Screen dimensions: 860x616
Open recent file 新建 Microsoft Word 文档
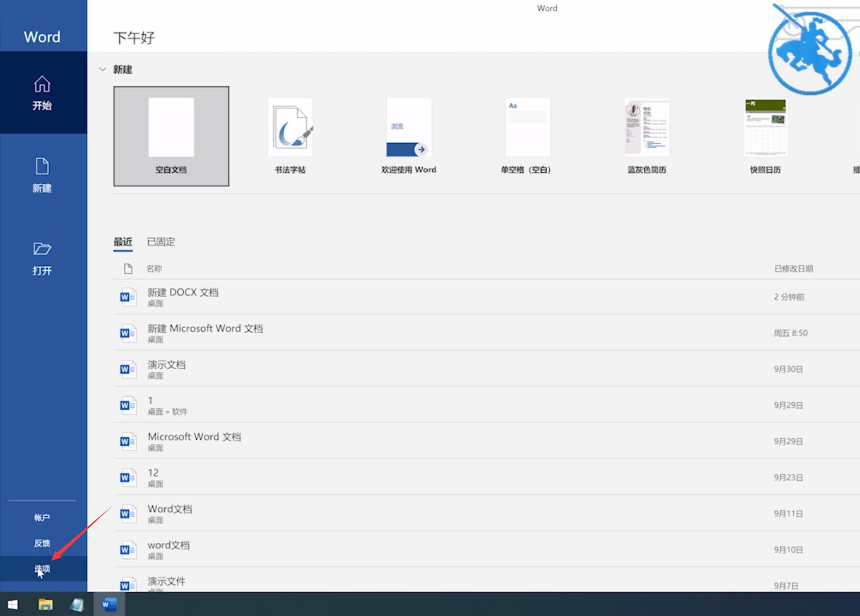[487, 333]
